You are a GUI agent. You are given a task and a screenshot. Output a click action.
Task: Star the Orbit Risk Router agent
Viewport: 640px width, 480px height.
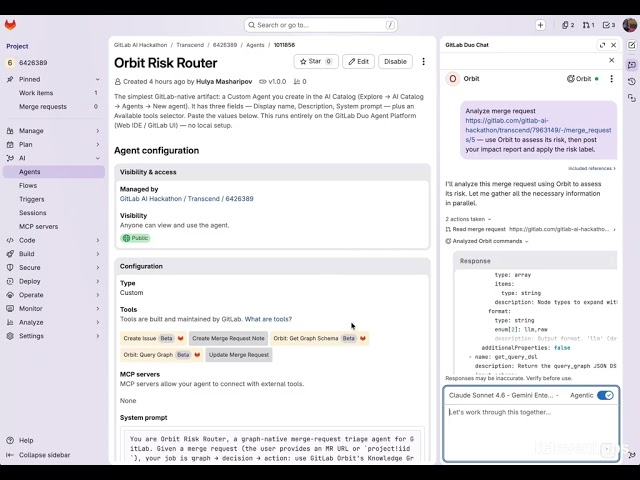(x=316, y=62)
